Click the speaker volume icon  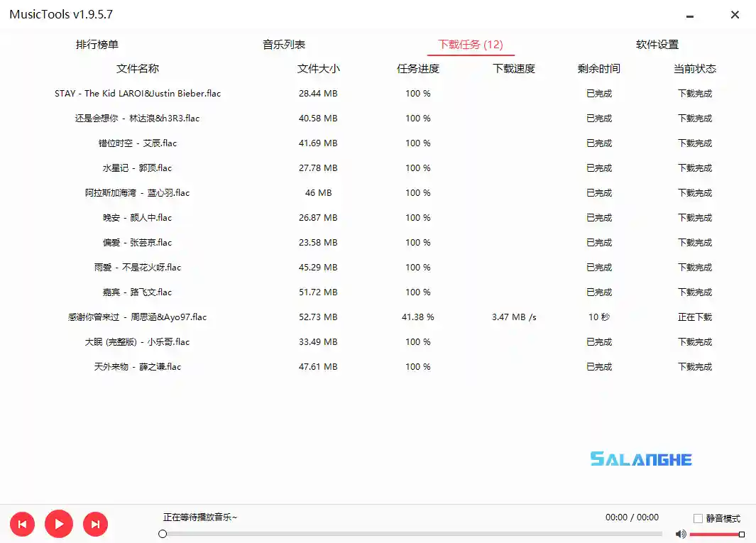tap(681, 533)
